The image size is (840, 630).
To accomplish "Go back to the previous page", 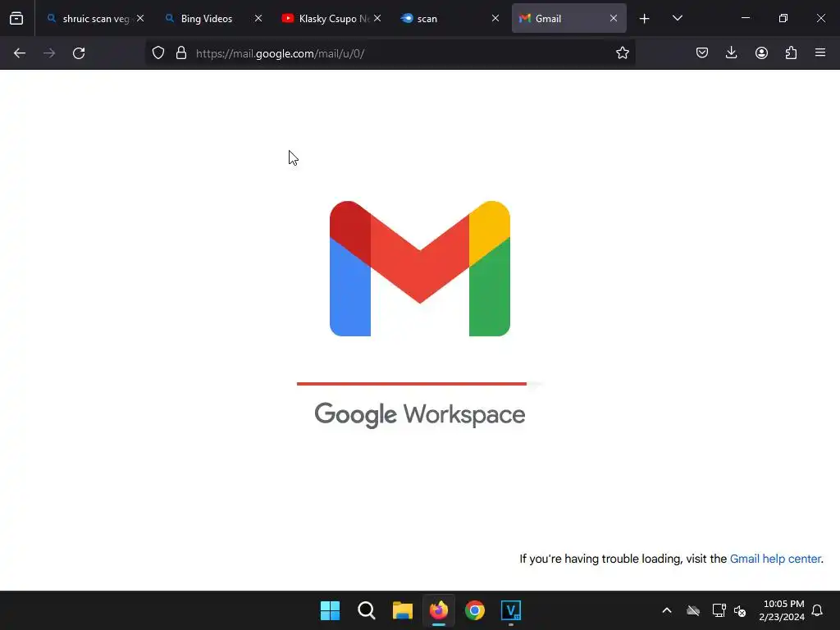I will pos(20,53).
